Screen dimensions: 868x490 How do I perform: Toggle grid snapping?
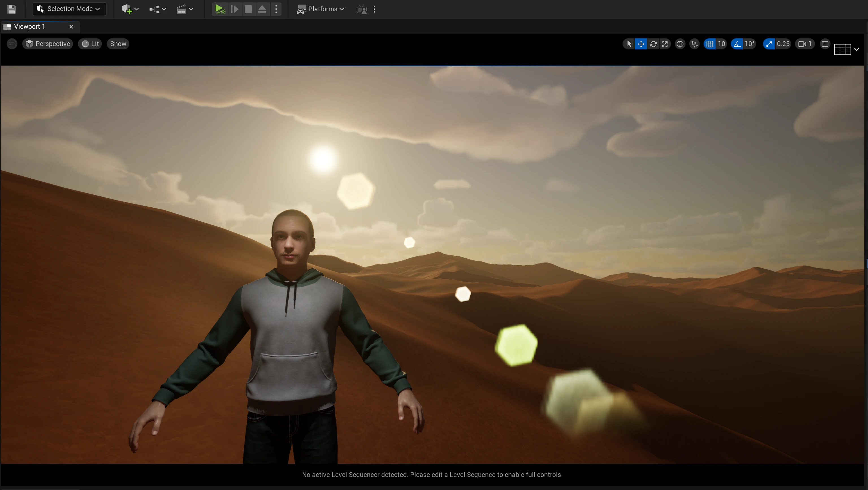709,44
